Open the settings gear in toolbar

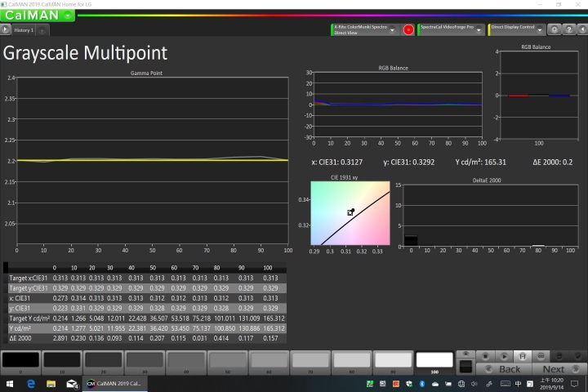555,29
